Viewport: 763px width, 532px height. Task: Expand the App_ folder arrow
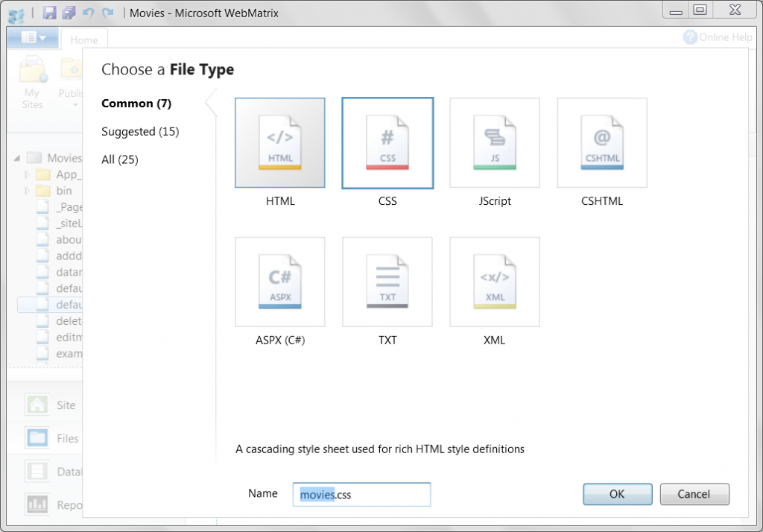point(28,174)
